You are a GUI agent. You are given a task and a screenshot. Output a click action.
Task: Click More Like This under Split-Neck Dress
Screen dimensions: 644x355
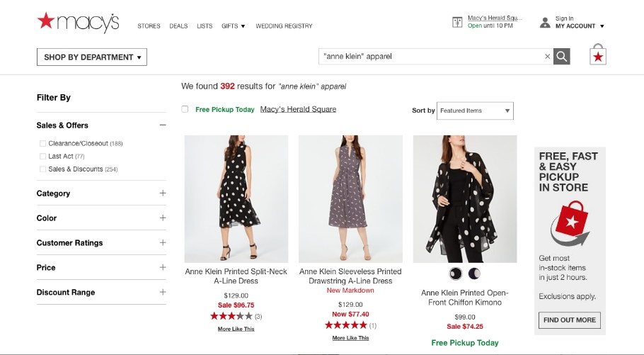click(x=236, y=329)
